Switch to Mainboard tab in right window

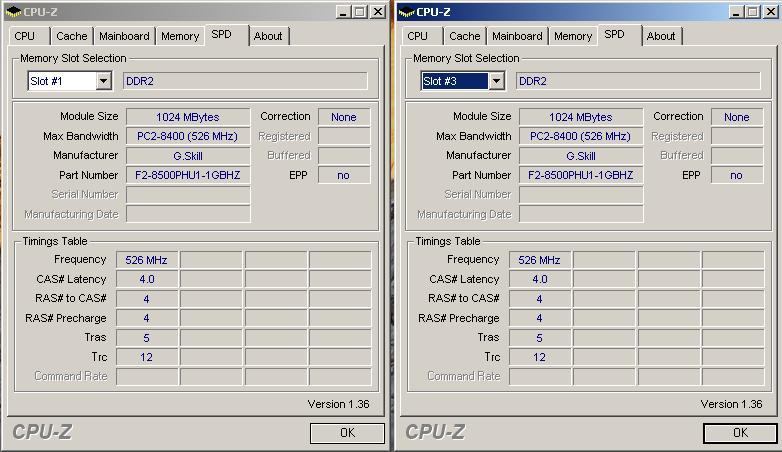tap(517, 36)
